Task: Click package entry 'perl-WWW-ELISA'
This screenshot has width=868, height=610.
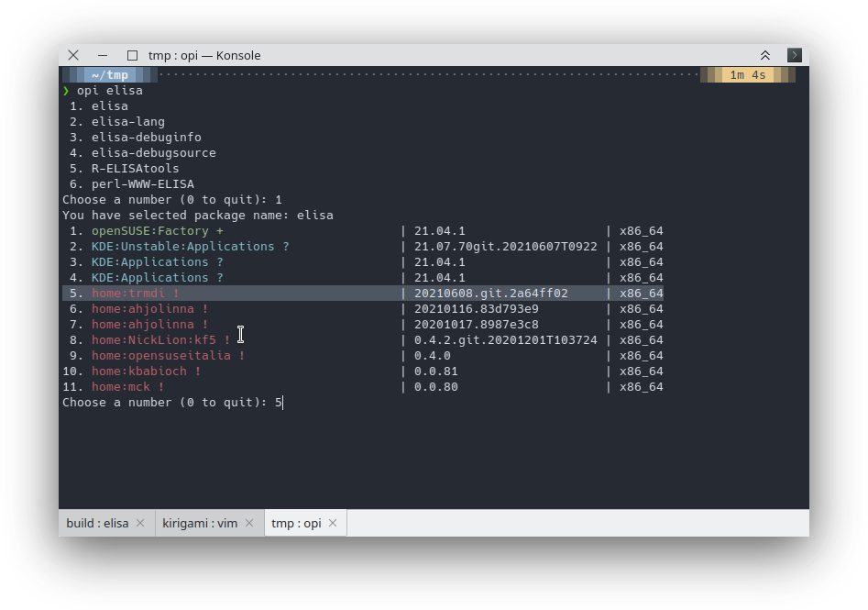Action: [x=142, y=184]
